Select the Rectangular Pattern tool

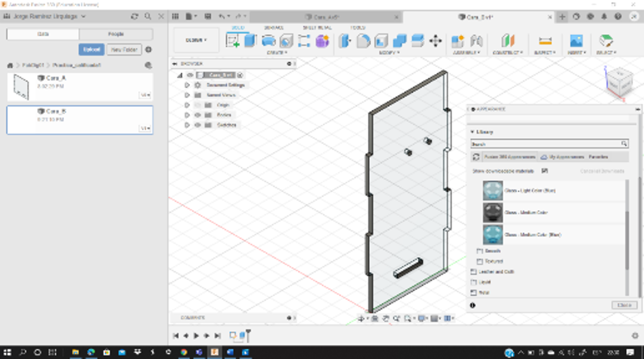pos(304,41)
